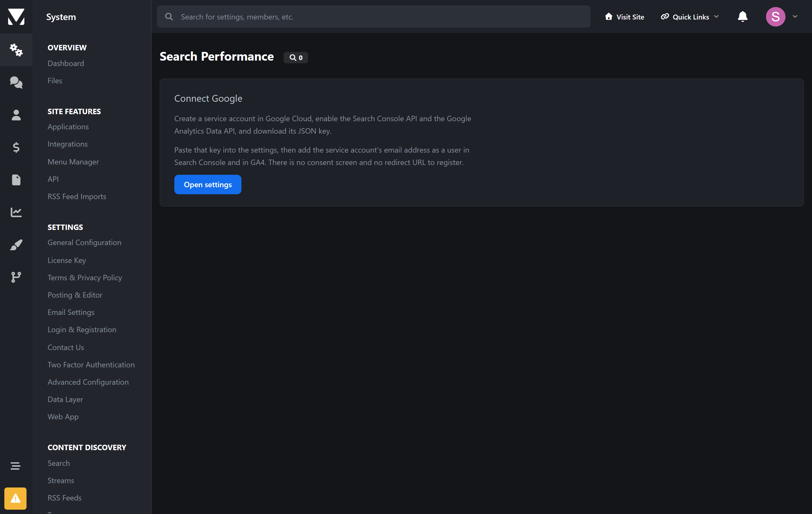
Task: Open Applications under Site Features
Action: [x=68, y=127]
